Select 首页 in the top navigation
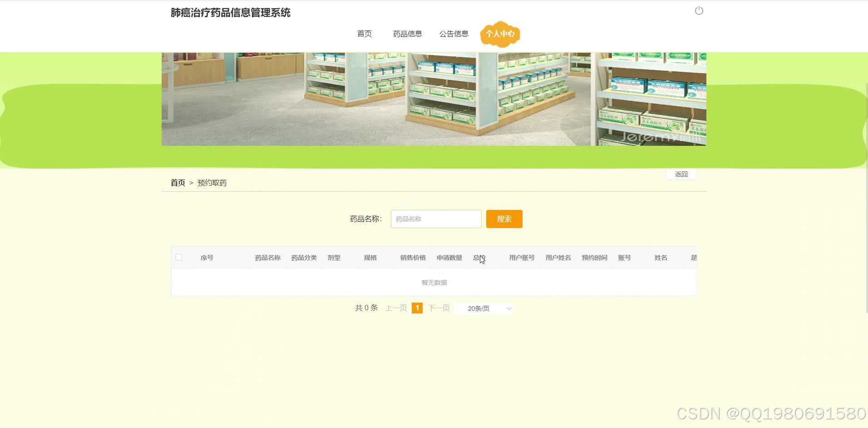 coord(365,33)
